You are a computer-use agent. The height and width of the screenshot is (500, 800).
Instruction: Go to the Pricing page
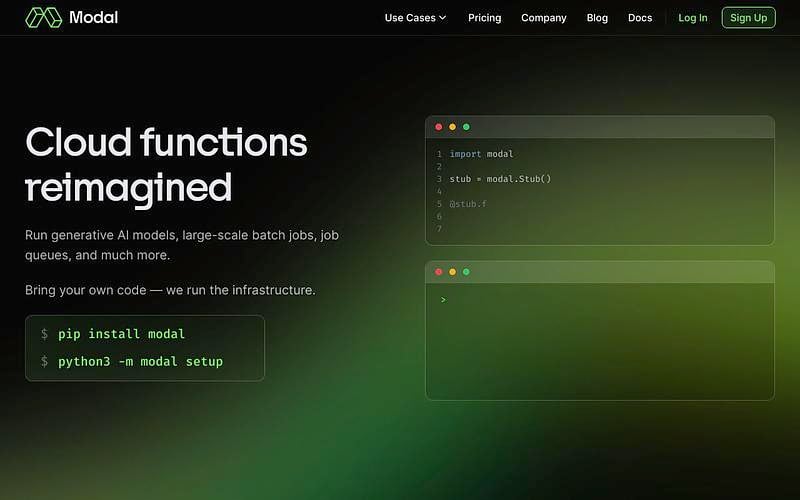(485, 18)
